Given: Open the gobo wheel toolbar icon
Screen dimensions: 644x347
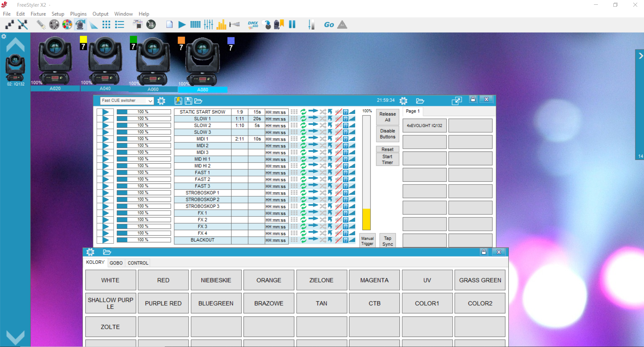Looking at the screenshot, I should coord(54,25).
